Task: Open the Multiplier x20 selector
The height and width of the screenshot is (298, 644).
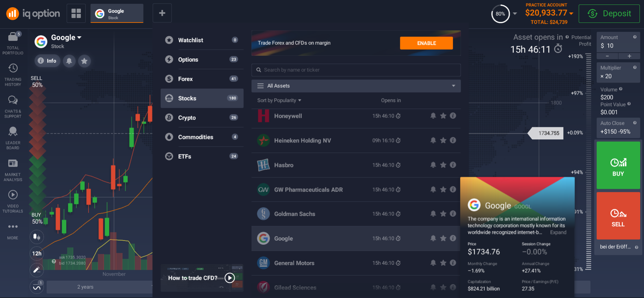Action: pos(618,72)
